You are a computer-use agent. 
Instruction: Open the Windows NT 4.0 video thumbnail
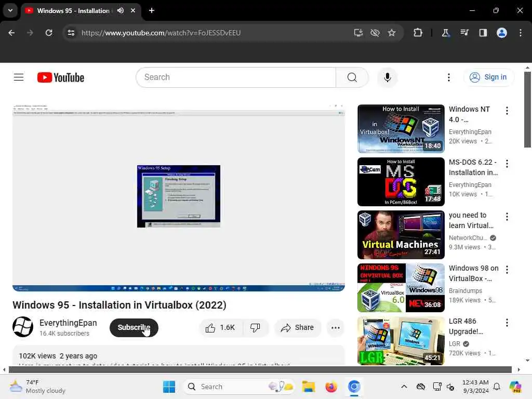point(401,129)
